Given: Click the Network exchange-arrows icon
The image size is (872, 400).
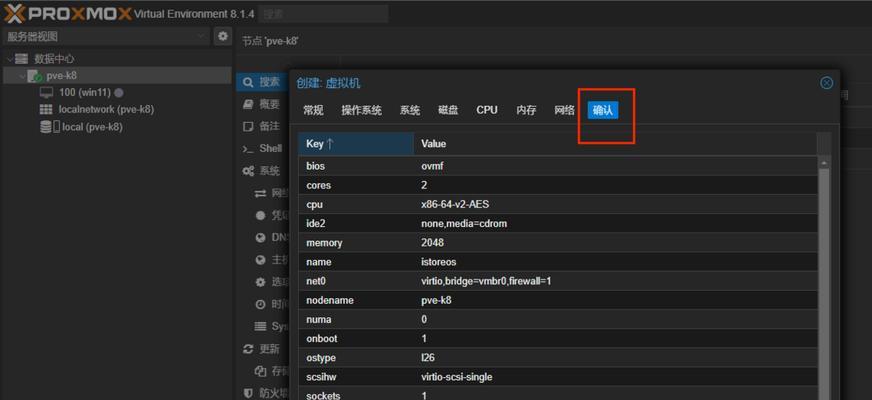Looking at the screenshot, I should coord(260,193).
